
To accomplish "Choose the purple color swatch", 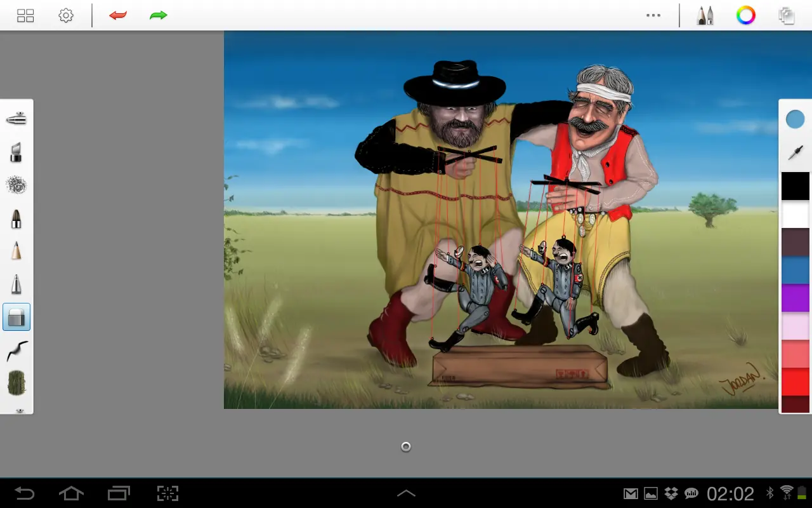I will (x=796, y=298).
